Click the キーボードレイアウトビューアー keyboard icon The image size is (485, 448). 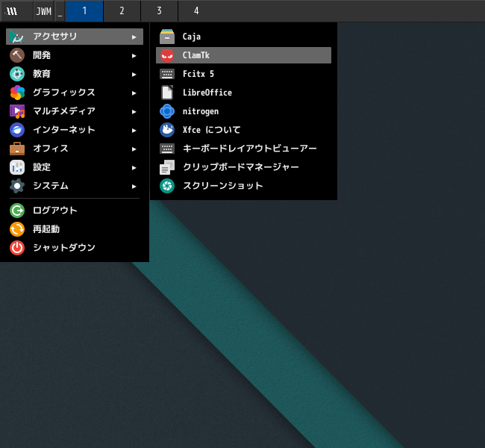[167, 149]
